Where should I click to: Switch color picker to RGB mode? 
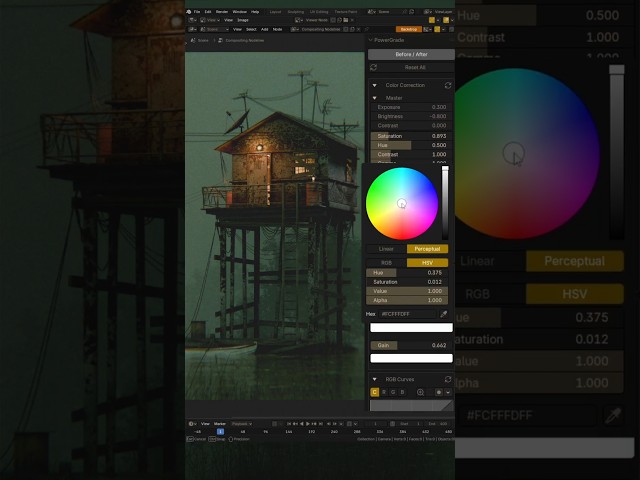pos(386,263)
